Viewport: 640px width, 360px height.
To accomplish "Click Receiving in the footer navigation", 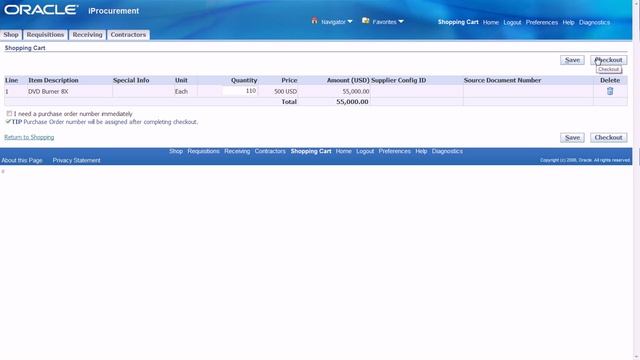I will coord(237,151).
